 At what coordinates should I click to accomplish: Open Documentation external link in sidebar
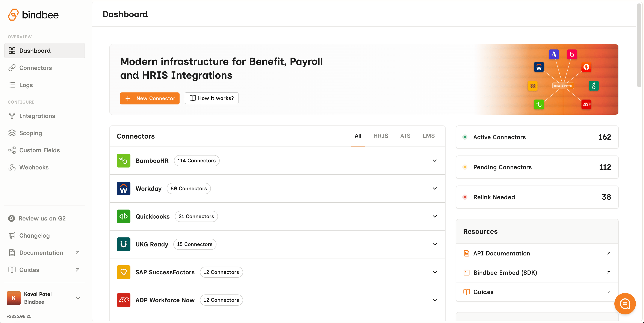coord(44,253)
